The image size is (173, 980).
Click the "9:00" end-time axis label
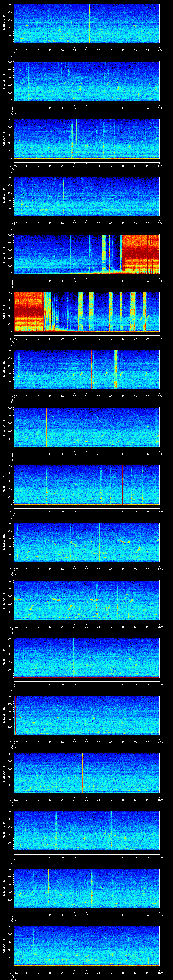coord(160,454)
